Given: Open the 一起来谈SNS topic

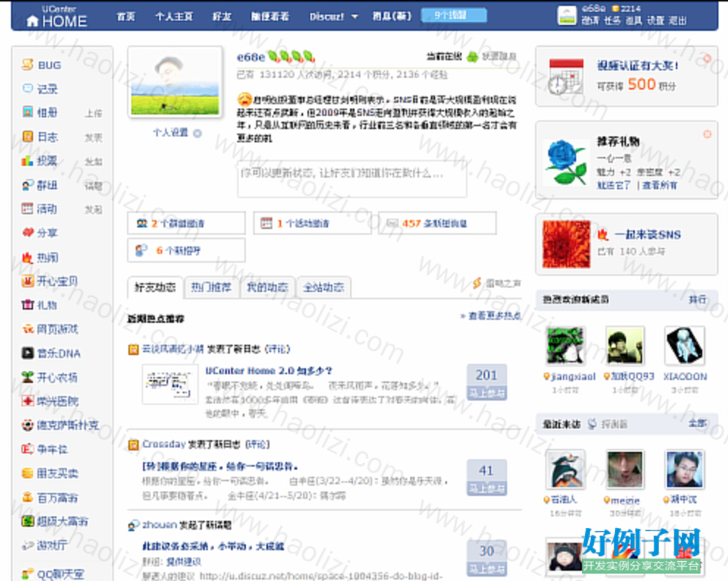Looking at the screenshot, I should pyautogui.click(x=648, y=234).
